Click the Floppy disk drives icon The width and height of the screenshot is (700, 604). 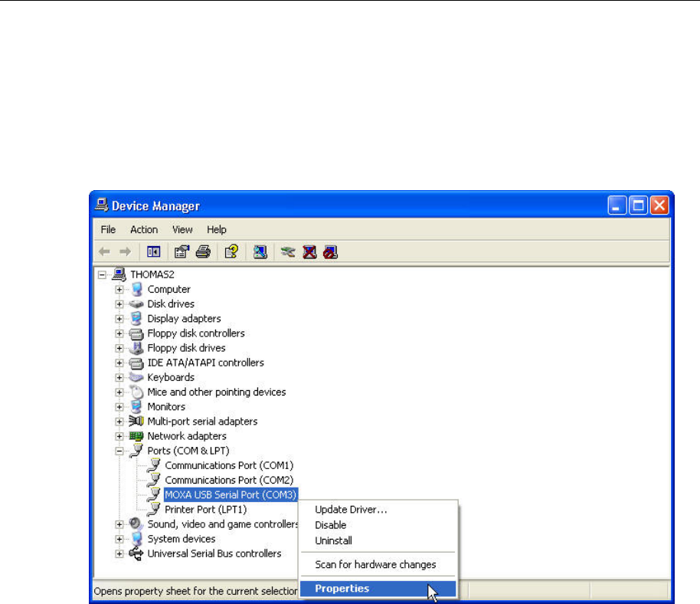[136, 348]
